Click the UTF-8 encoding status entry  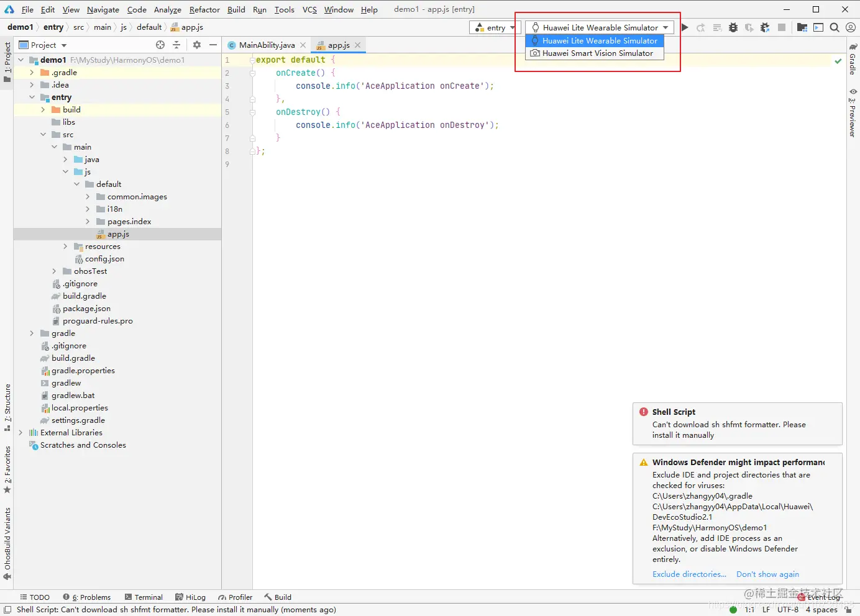point(788,610)
